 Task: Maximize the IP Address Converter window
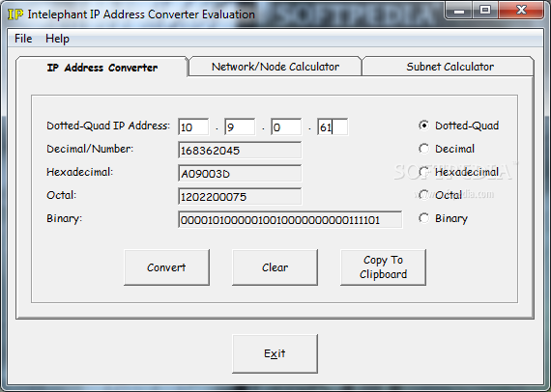(485, 11)
